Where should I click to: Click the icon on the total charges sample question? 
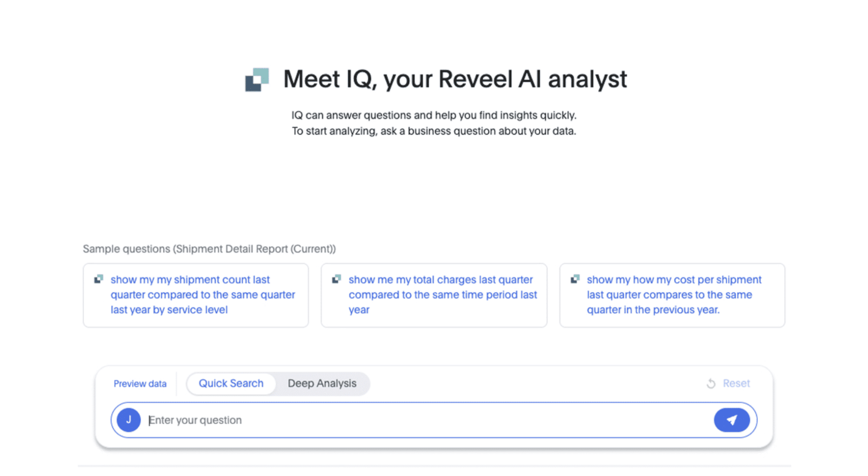(337, 279)
